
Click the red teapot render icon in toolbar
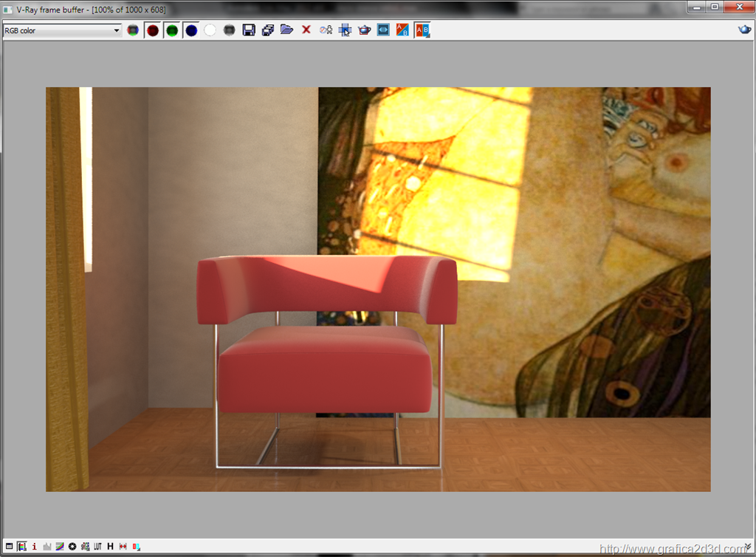pyautogui.click(x=365, y=30)
